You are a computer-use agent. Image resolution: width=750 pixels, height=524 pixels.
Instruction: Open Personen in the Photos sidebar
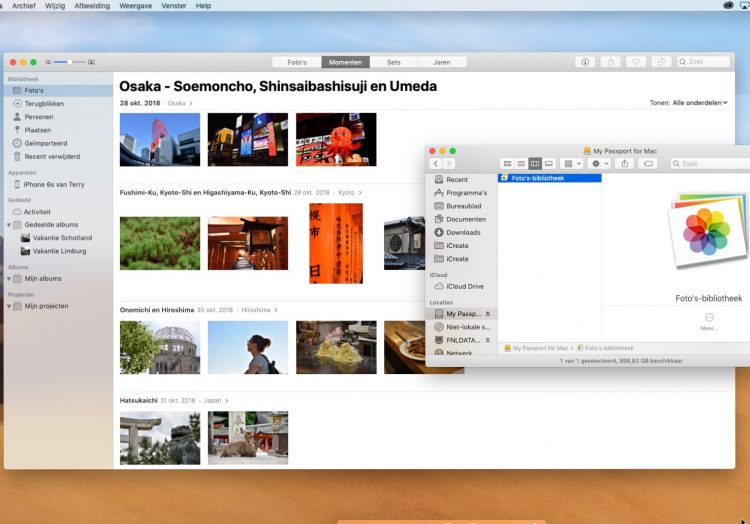[x=39, y=117]
